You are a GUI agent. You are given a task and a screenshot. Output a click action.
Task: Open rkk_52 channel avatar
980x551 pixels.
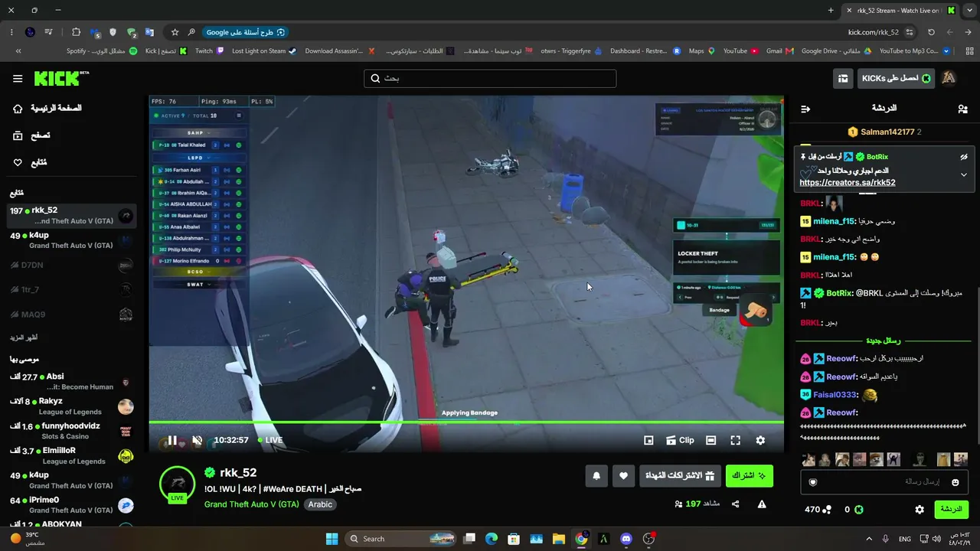click(177, 484)
